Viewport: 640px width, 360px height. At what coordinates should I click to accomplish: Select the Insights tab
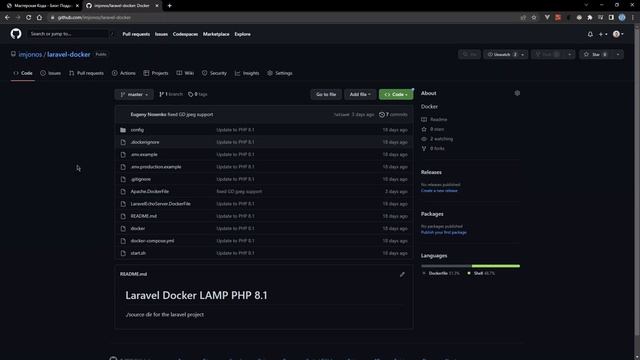pos(247,73)
